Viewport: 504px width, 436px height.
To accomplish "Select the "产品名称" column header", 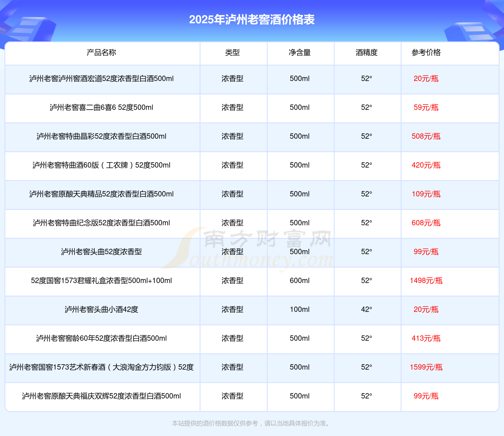I will (x=101, y=52).
